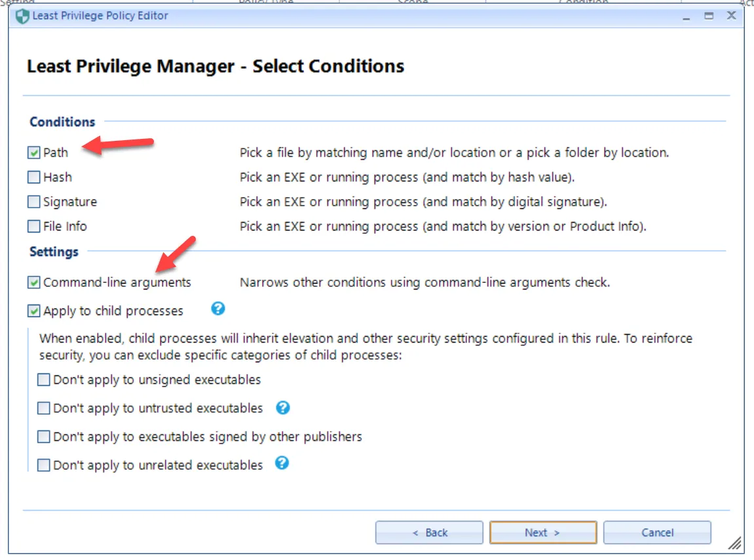
Task: Close the Least Privilege Policy Editor window
Action: tap(732, 16)
